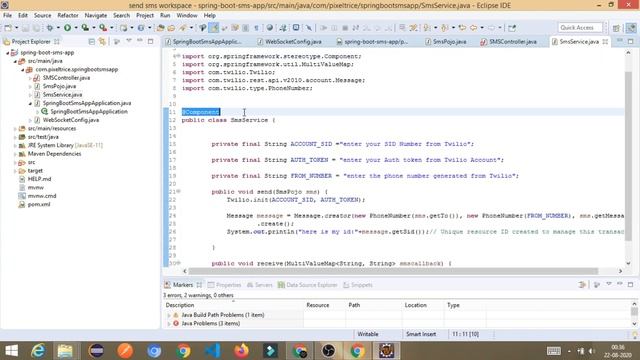Viewport: 640px width, 360px height.
Task: Maximize the editor area
Action: (631, 41)
